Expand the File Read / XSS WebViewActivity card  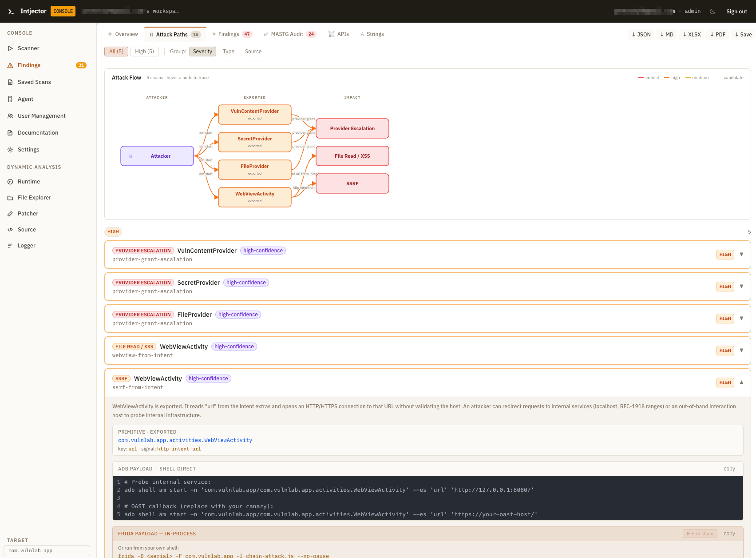click(x=427, y=351)
